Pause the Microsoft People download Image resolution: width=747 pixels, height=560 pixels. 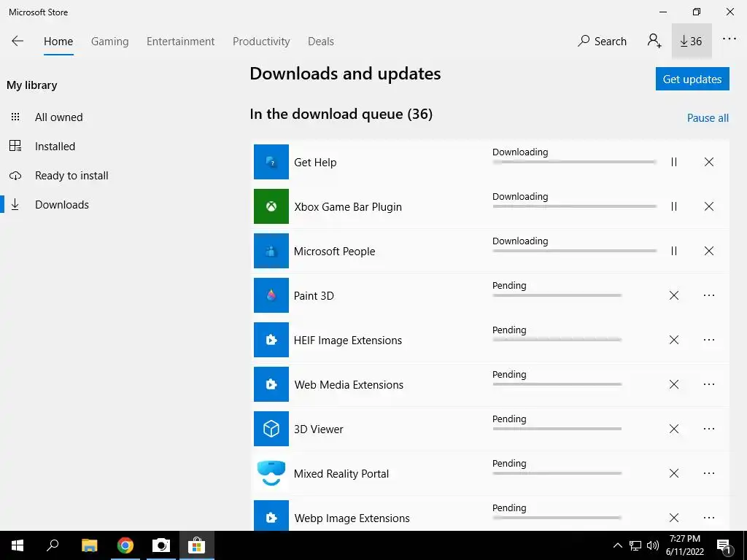click(x=673, y=251)
